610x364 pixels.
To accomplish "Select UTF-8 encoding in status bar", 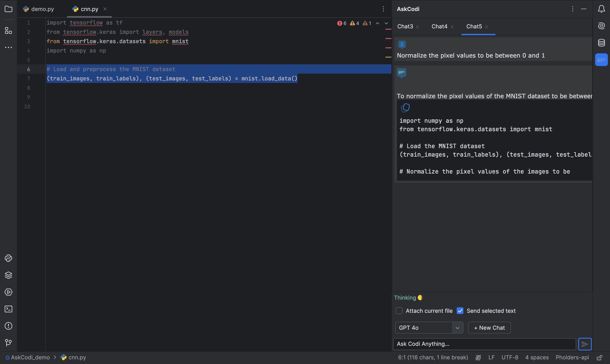I will (510, 357).
